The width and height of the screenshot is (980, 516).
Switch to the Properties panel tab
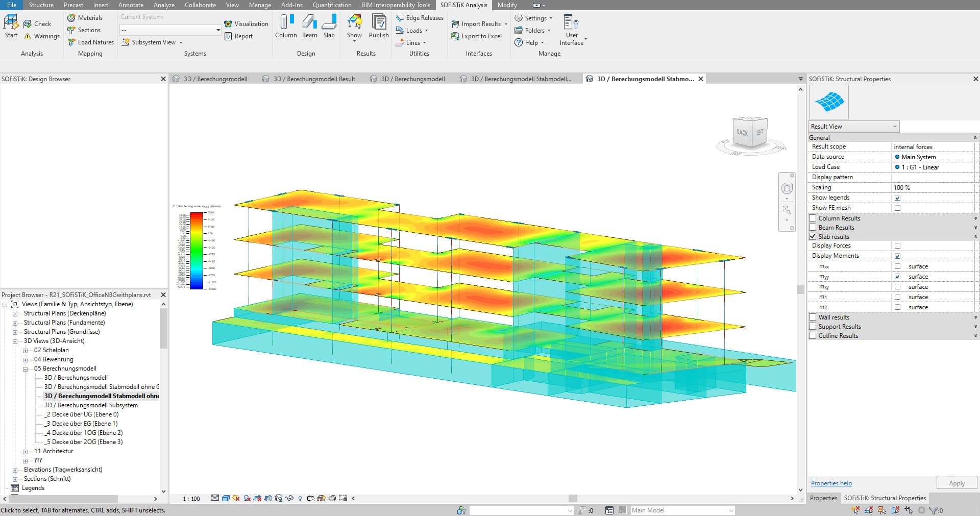point(823,498)
